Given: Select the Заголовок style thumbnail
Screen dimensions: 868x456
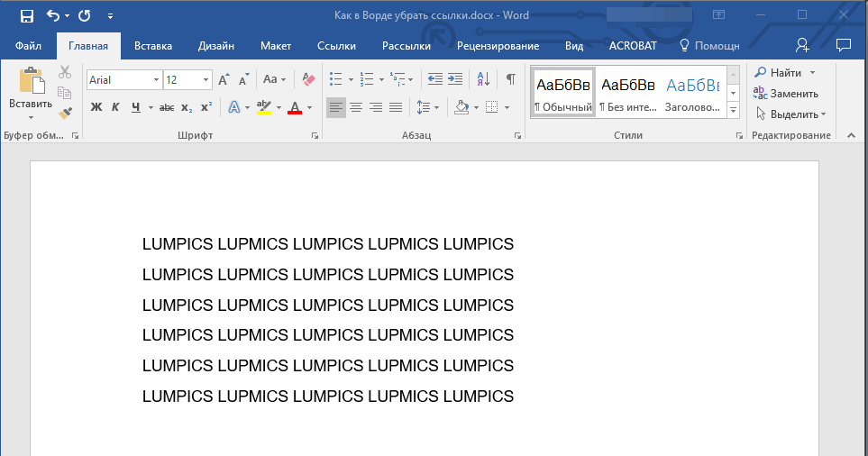Looking at the screenshot, I should [692, 92].
